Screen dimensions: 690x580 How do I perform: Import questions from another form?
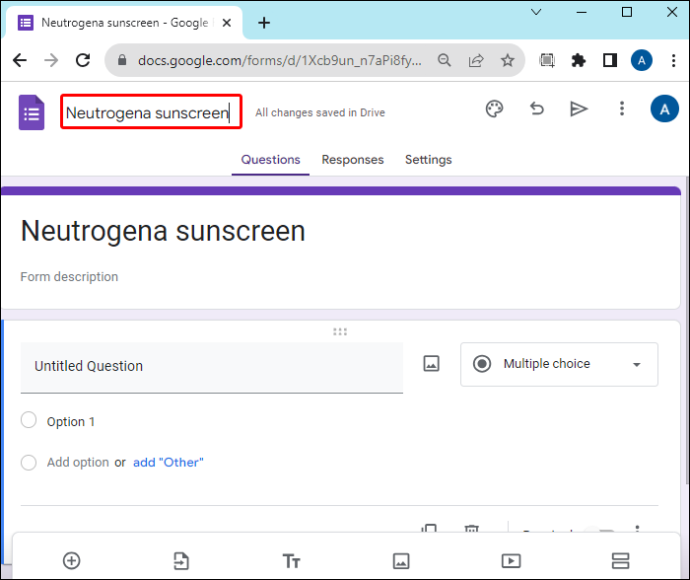[181, 561]
